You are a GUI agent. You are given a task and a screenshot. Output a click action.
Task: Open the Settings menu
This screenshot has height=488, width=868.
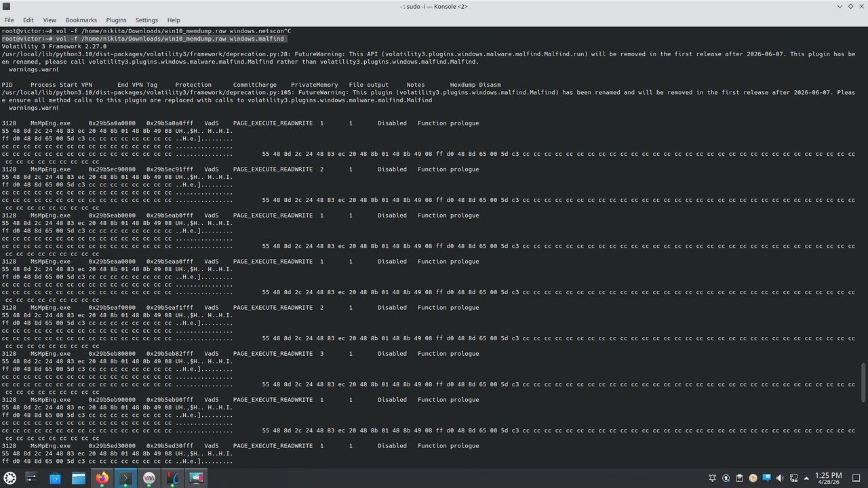146,20
